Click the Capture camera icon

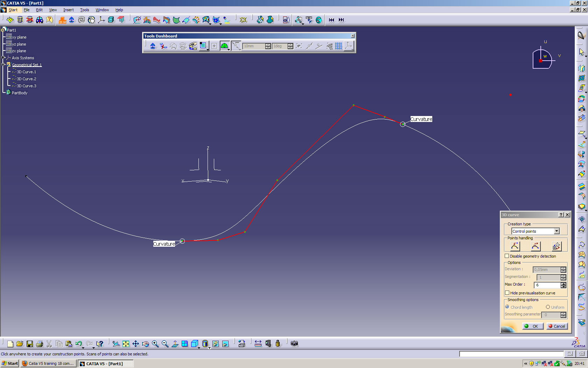coord(294,344)
